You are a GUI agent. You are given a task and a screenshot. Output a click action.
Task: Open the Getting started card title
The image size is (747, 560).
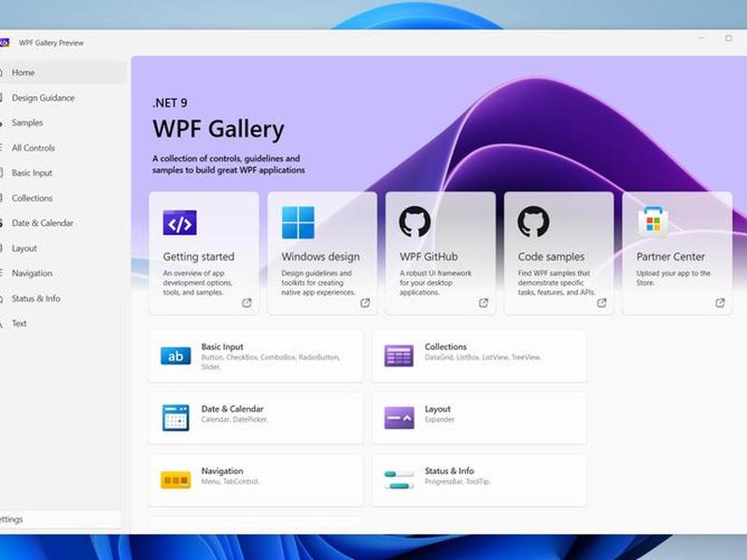pos(199,257)
